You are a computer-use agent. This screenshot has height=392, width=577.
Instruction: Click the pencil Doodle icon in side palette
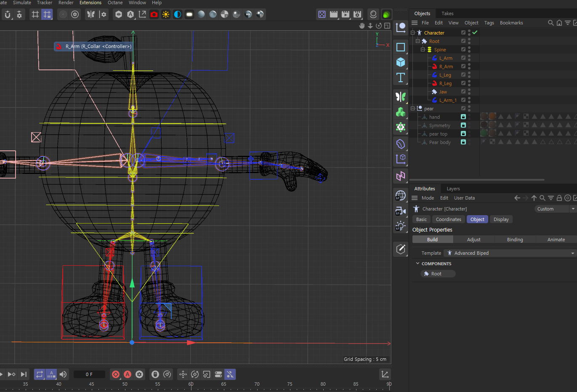tap(401, 249)
